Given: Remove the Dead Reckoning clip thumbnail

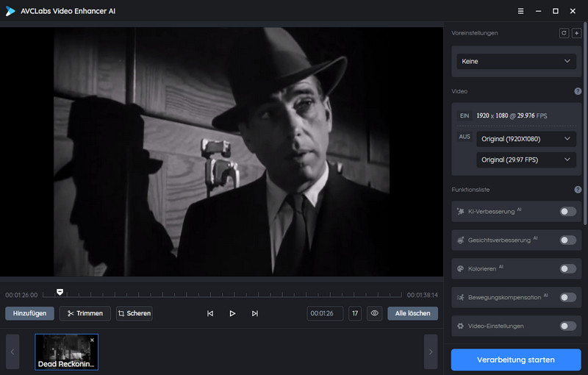Looking at the screenshot, I should pos(93,340).
